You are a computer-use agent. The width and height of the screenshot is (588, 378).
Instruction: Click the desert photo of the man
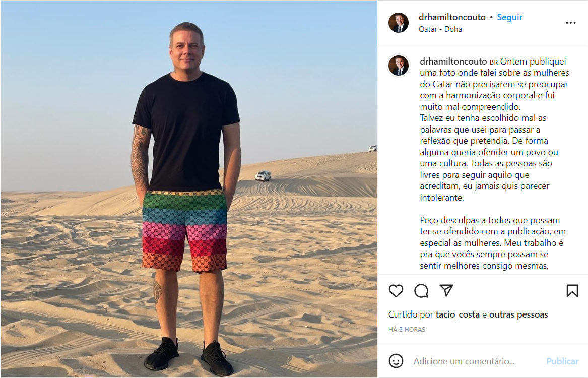[189, 189]
